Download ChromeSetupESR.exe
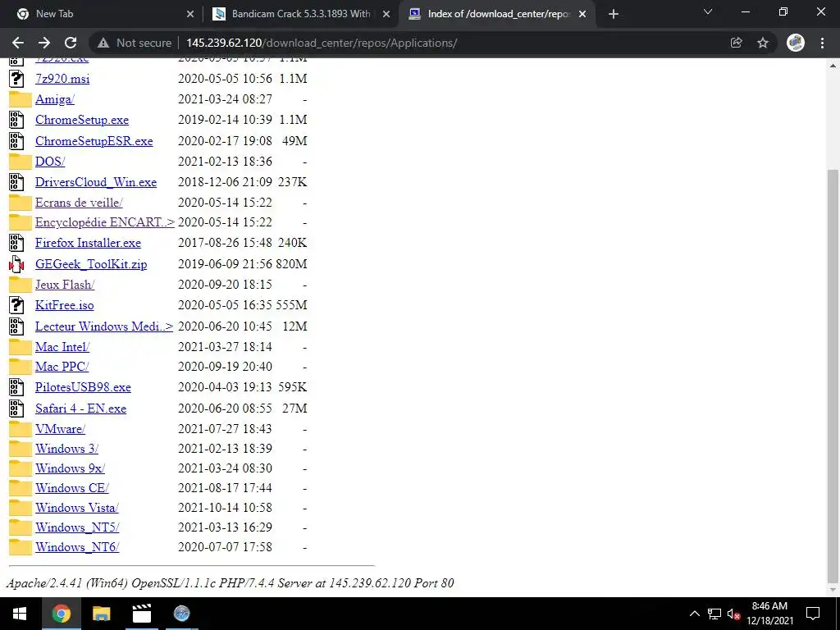Viewport: 840px width, 630px height. (x=94, y=141)
